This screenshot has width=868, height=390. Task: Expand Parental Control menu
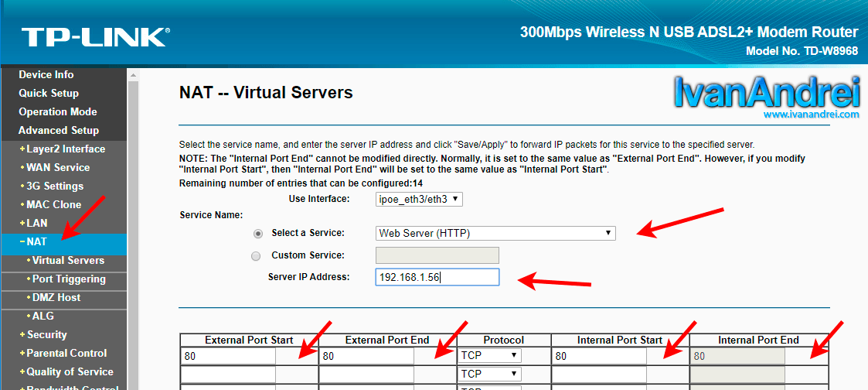pyautogui.click(x=66, y=353)
